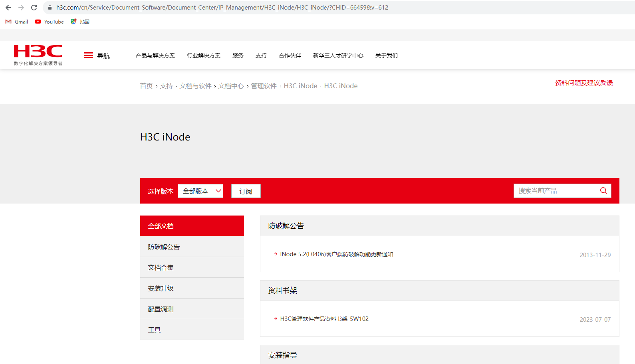The image size is (635, 364).
Task: Open the 地图 maps bookmark
Action: point(80,22)
